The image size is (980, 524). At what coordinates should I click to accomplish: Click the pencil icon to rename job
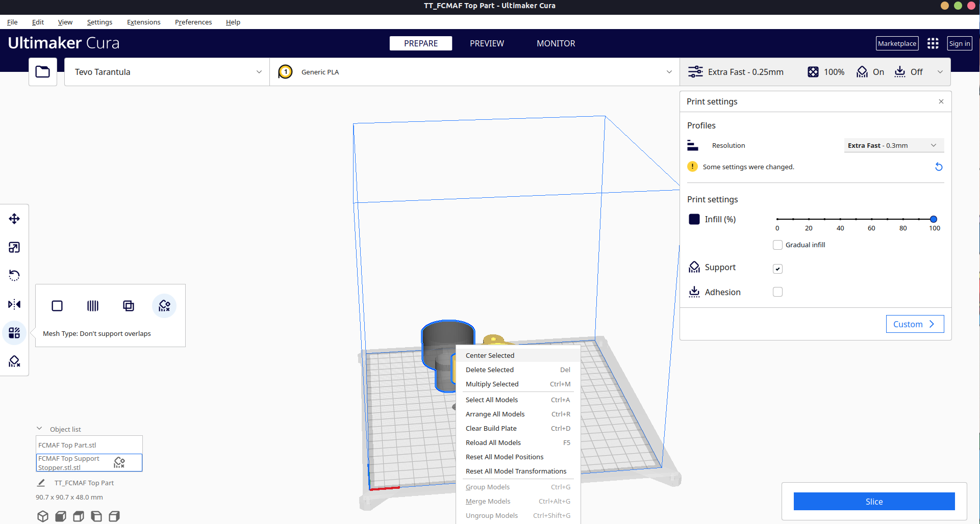click(41, 483)
